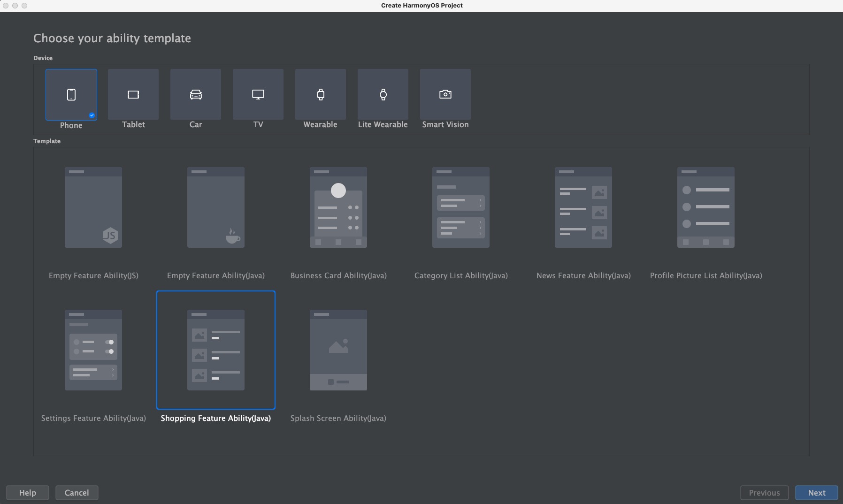Click the Phone device icon
This screenshot has height=504, width=843.
[71, 94]
